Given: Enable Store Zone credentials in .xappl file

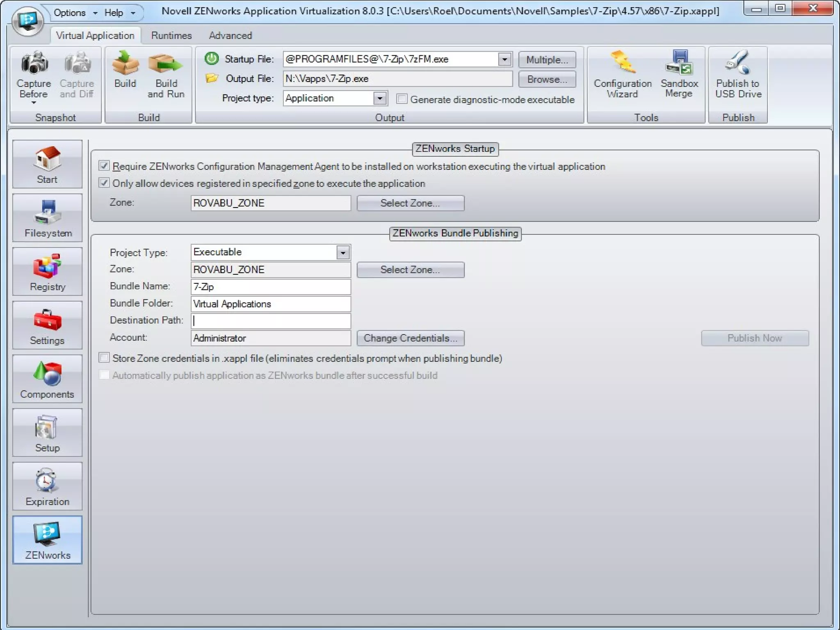Looking at the screenshot, I should point(104,358).
